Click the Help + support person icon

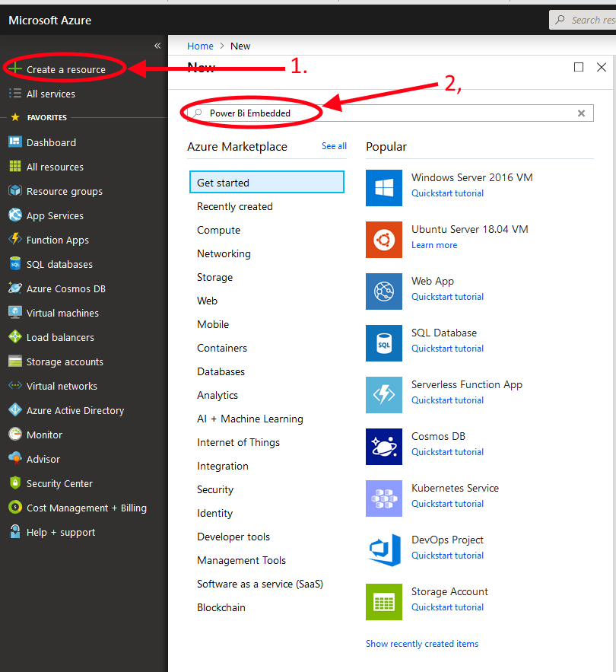tap(15, 531)
